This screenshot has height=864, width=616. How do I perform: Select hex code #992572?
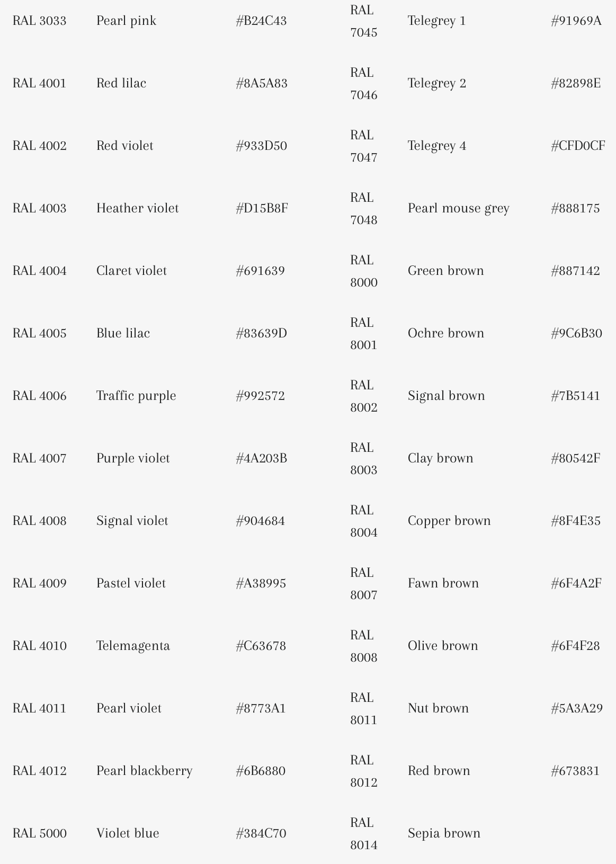[260, 396]
